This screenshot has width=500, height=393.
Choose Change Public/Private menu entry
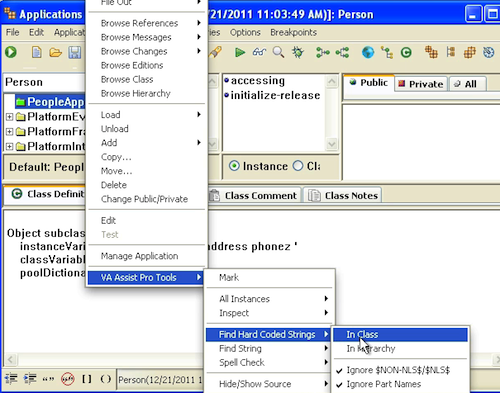[147, 199]
